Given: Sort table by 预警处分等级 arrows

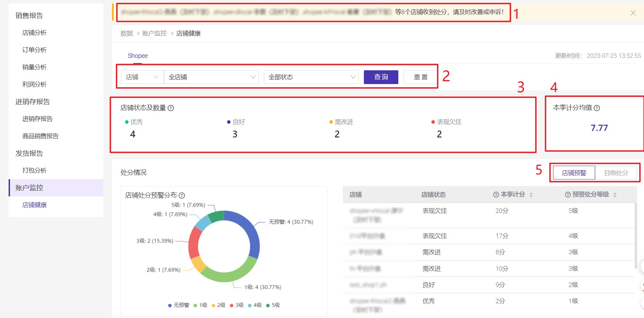Looking at the screenshot, I should [615, 195].
